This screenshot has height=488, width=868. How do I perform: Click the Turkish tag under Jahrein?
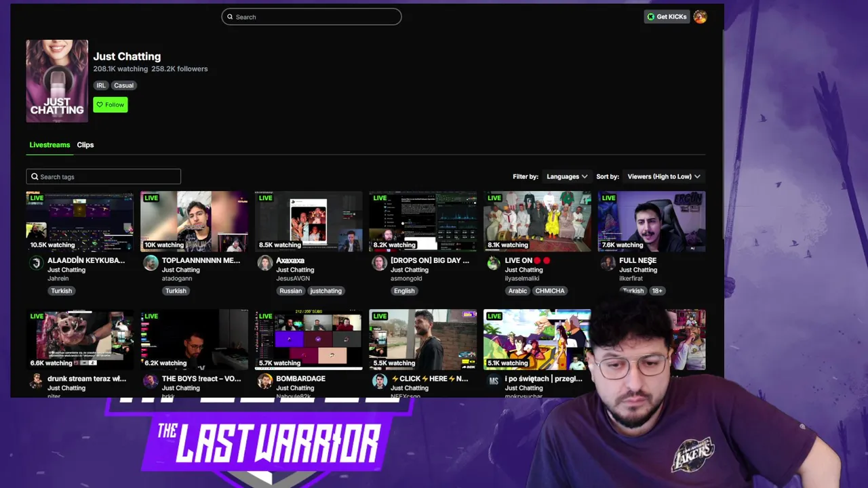click(x=61, y=291)
